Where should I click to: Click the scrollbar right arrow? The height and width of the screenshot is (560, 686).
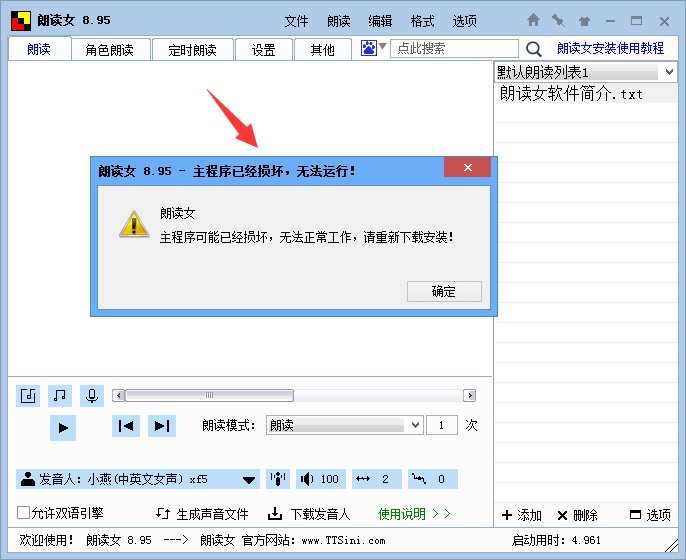[470, 396]
